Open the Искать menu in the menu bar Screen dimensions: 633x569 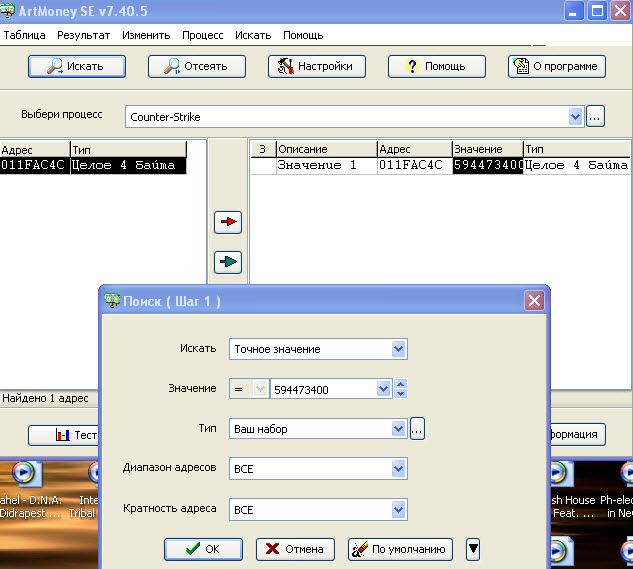253,36
